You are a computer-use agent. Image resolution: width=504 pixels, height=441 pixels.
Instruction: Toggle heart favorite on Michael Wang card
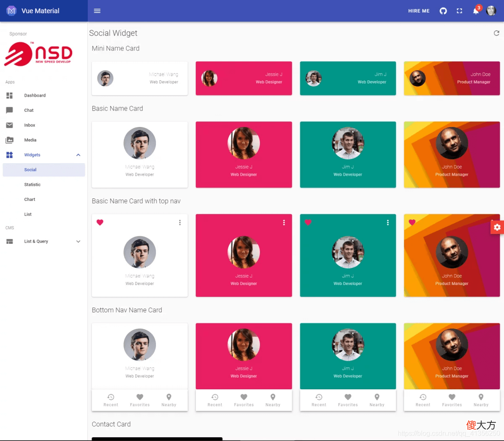point(100,222)
